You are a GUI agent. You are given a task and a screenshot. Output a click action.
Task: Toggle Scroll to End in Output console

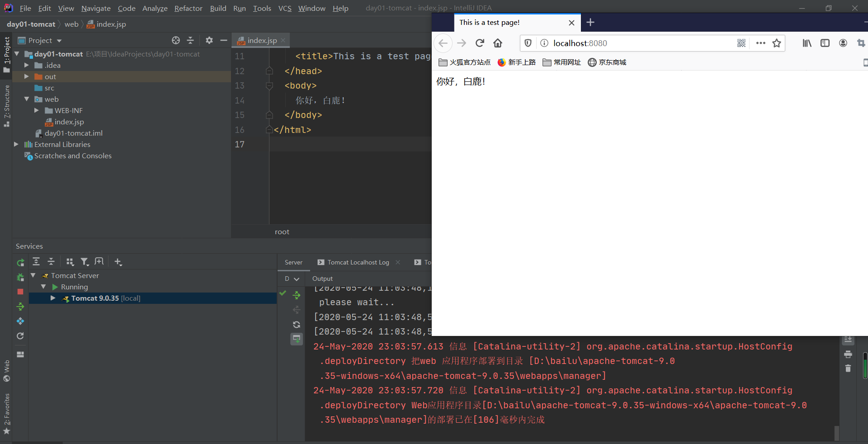pos(297,339)
